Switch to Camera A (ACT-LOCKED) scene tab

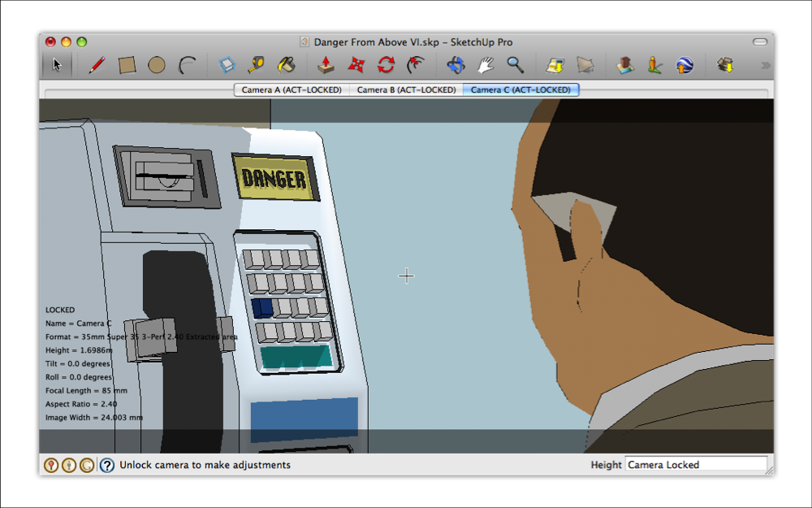pos(292,89)
